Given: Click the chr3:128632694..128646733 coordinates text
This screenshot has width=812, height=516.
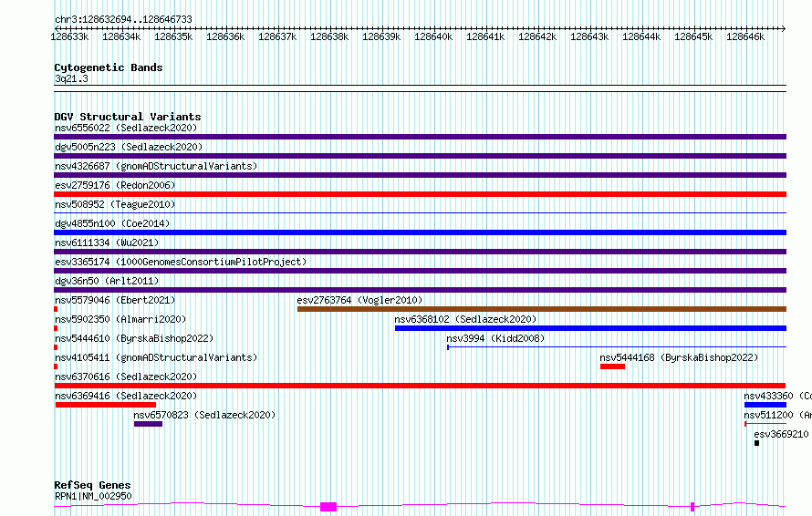Looking at the screenshot, I should [x=123, y=19].
